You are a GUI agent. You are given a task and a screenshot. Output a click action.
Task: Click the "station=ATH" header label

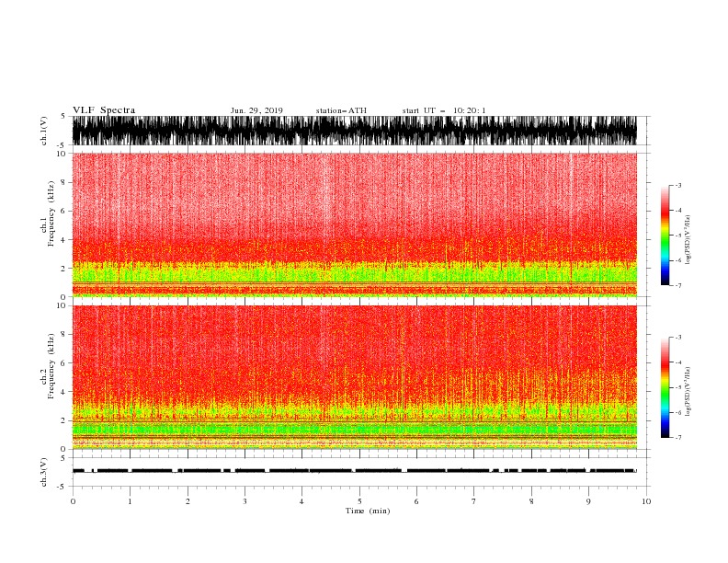pos(341,110)
